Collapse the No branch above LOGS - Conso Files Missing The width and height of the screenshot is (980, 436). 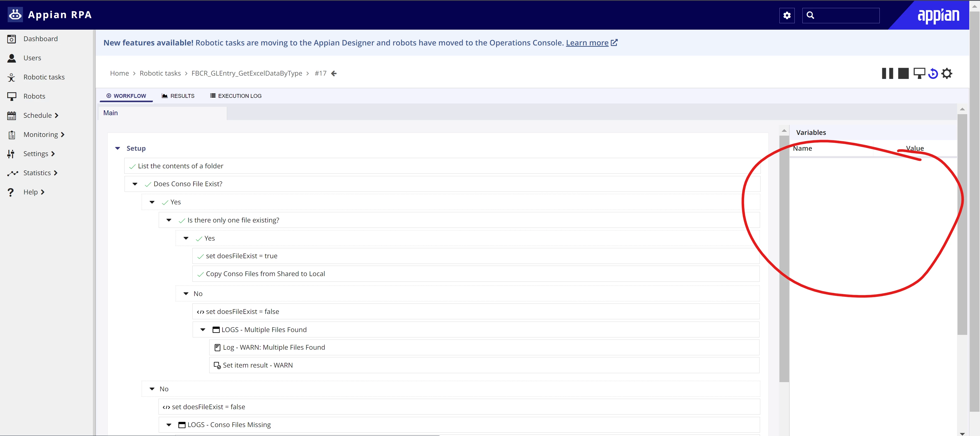152,389
